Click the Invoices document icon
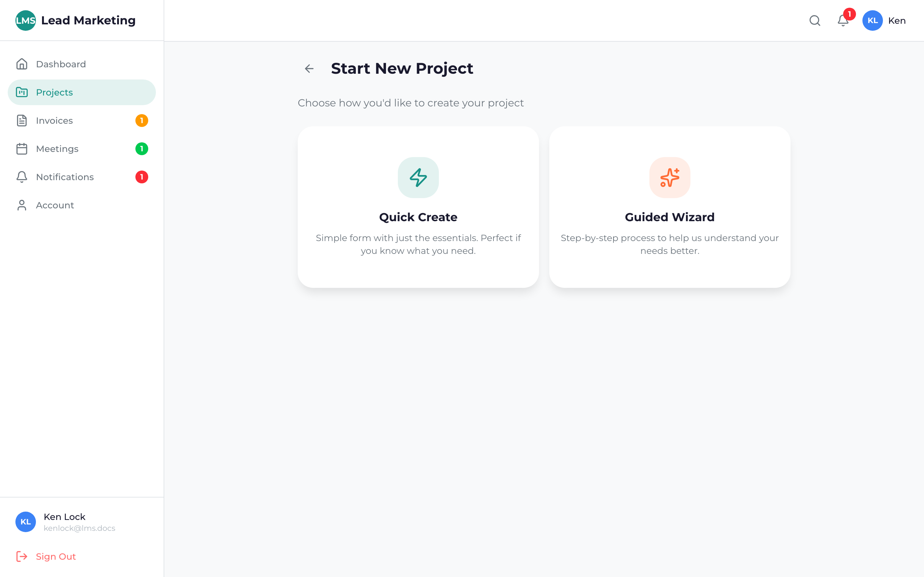This screenshot has width=924, height=577. click(22, 120)
